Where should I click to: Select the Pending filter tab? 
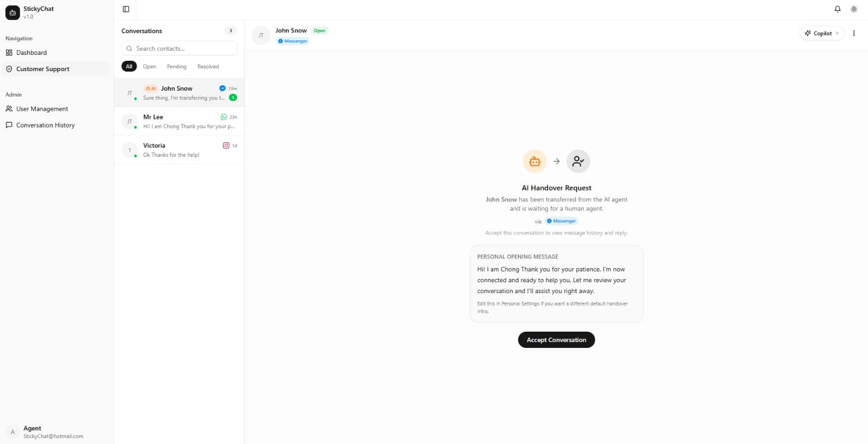[177, 66]
